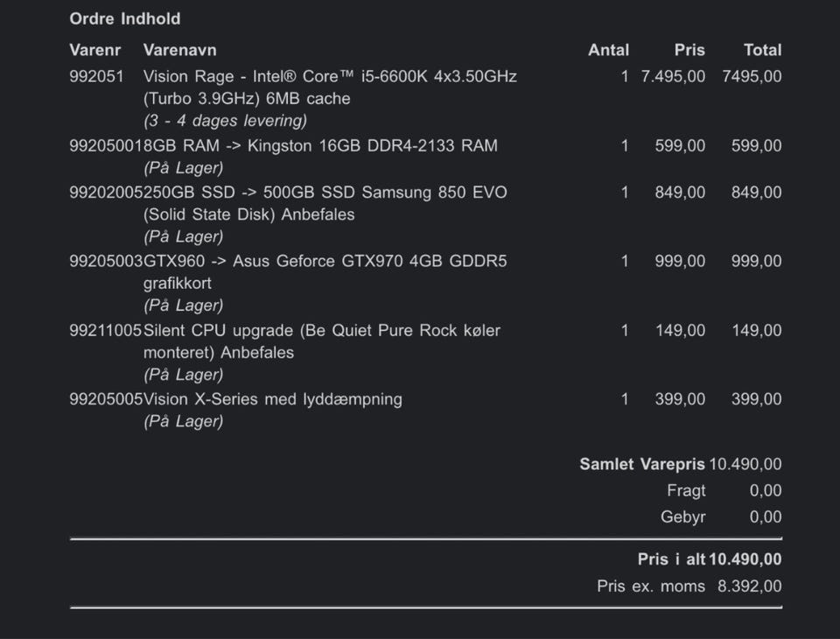The image size is (840, 639).
Task: Click the "Varenr" column header
Action: pyautogui.click(x=94, y=50)
